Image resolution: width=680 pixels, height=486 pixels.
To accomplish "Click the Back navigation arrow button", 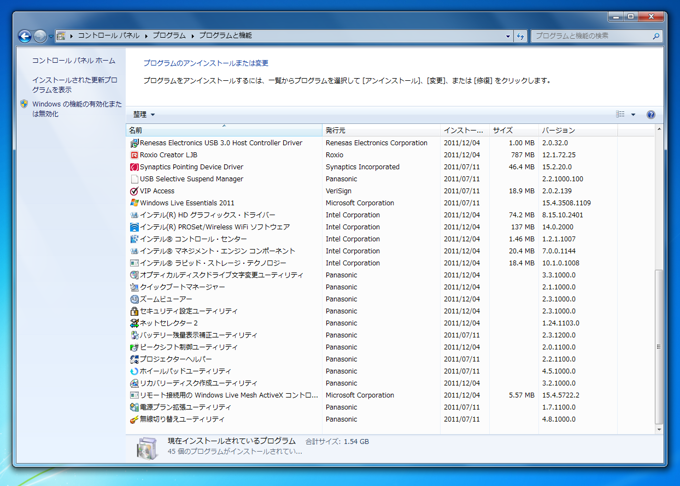I will point(25,36).
